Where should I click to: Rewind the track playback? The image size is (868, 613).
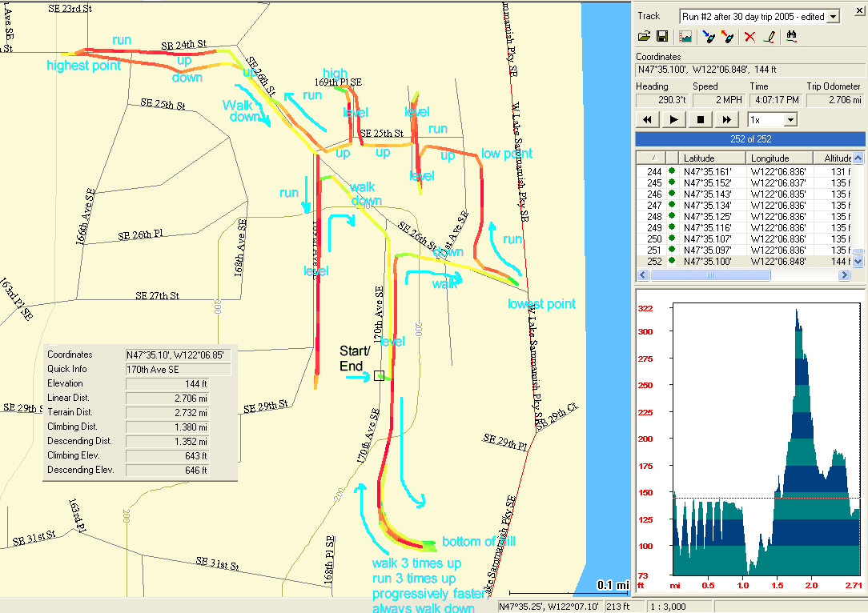[649, 119]
